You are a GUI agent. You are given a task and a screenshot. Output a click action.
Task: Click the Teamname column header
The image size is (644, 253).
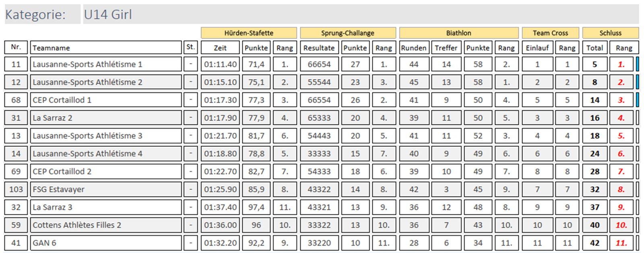(105, 47)
